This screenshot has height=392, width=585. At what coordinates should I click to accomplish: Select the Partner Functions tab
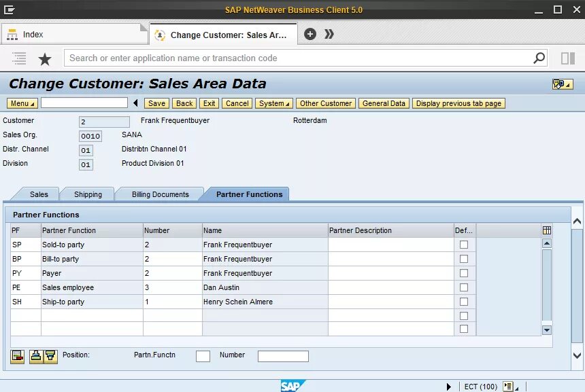249,194
